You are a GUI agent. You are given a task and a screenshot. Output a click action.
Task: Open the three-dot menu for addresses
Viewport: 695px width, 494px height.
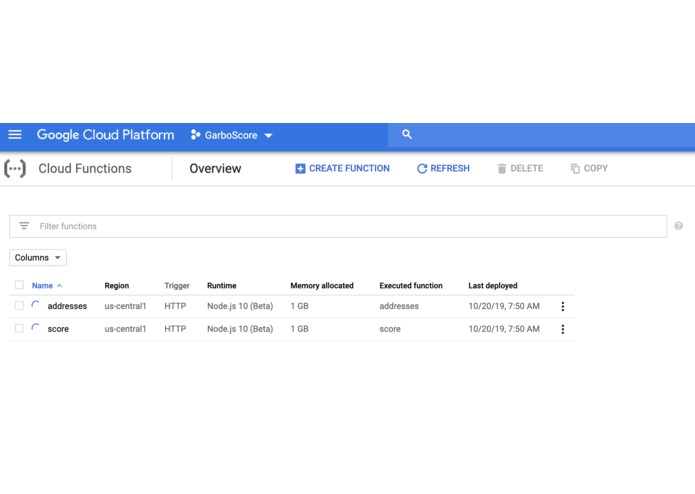563,306
